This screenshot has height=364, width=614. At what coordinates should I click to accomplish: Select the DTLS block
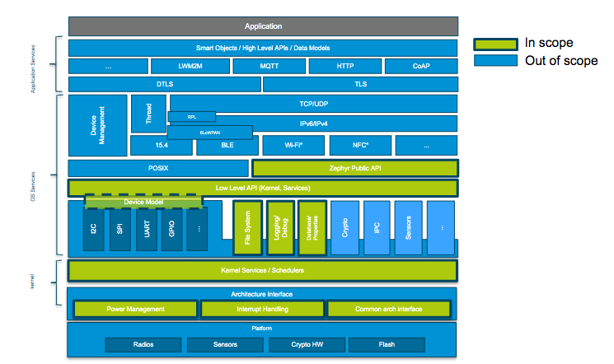tap(165, 84)
